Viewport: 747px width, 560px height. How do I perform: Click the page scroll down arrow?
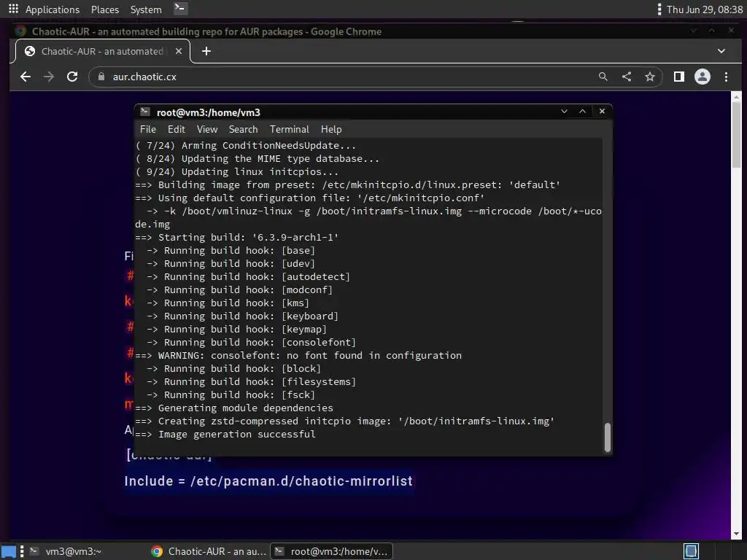click(737, 534)
